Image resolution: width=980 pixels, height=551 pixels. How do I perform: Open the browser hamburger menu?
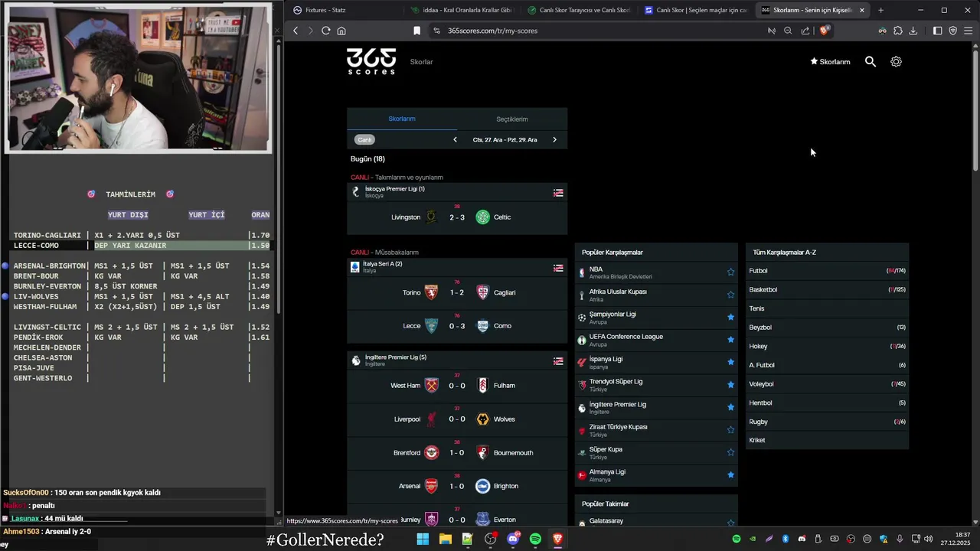coord(969,31)
